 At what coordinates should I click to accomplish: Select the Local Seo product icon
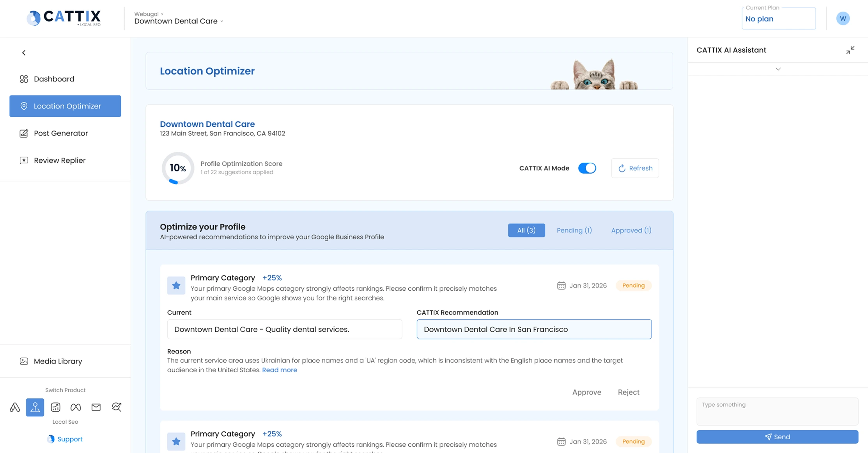pos(35,407)
